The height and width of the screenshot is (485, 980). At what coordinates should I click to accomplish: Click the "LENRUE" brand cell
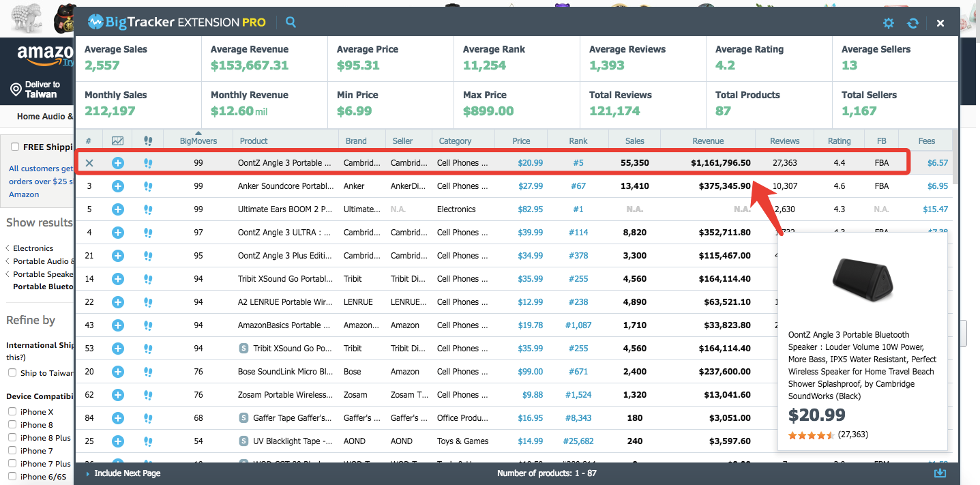pos(358,302)
